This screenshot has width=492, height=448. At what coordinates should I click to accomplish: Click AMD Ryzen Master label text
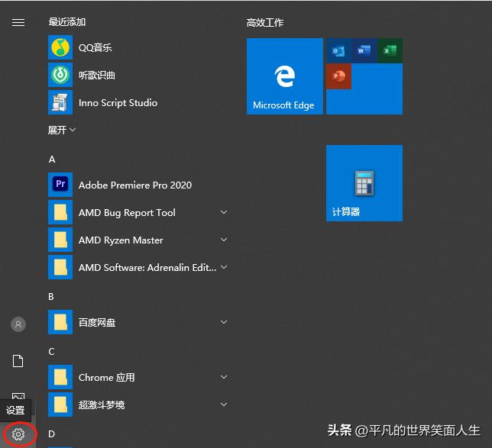121,240
